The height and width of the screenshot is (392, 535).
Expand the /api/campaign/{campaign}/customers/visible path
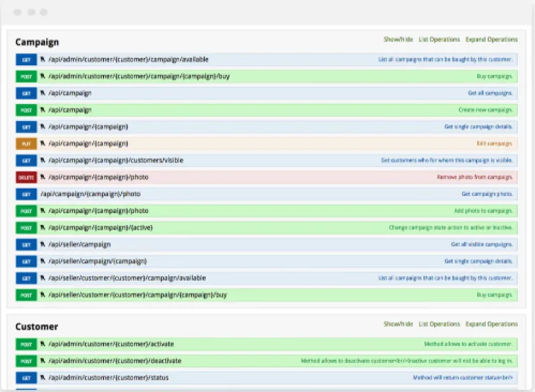pyautogui.click(x=116, y=160)
